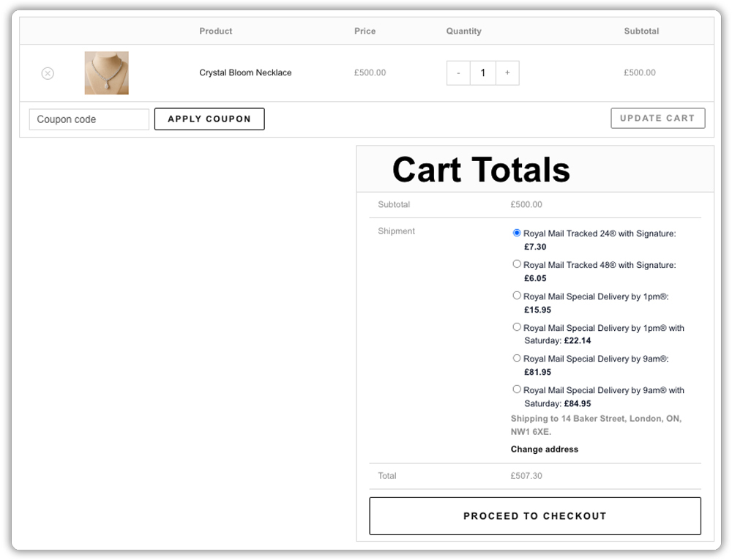The width and height of the screenshot is (732, 560).
Task: Select Royal Mail Tracked 24 with Signature
Action: point(516,233)
